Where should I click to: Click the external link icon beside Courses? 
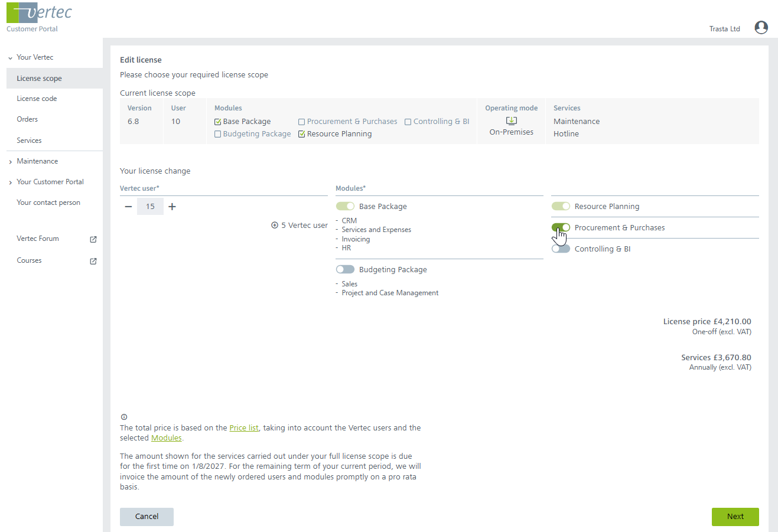pos(93,261)
